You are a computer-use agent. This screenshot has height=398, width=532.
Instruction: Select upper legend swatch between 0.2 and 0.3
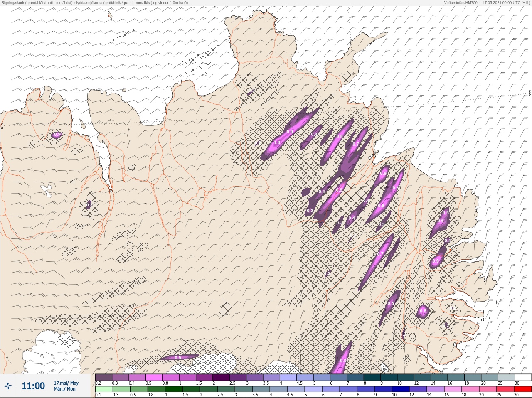coord(104,377)
